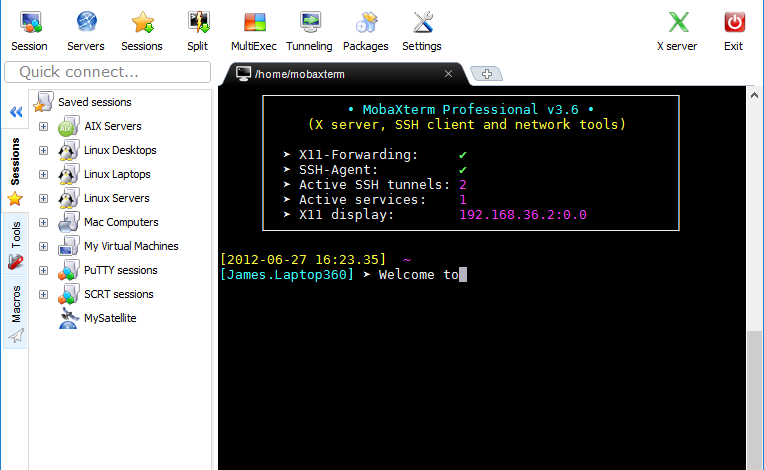Click the terminal scrollbar up arrow
This screenshot has height=470, width=764.
coord(754,95)
